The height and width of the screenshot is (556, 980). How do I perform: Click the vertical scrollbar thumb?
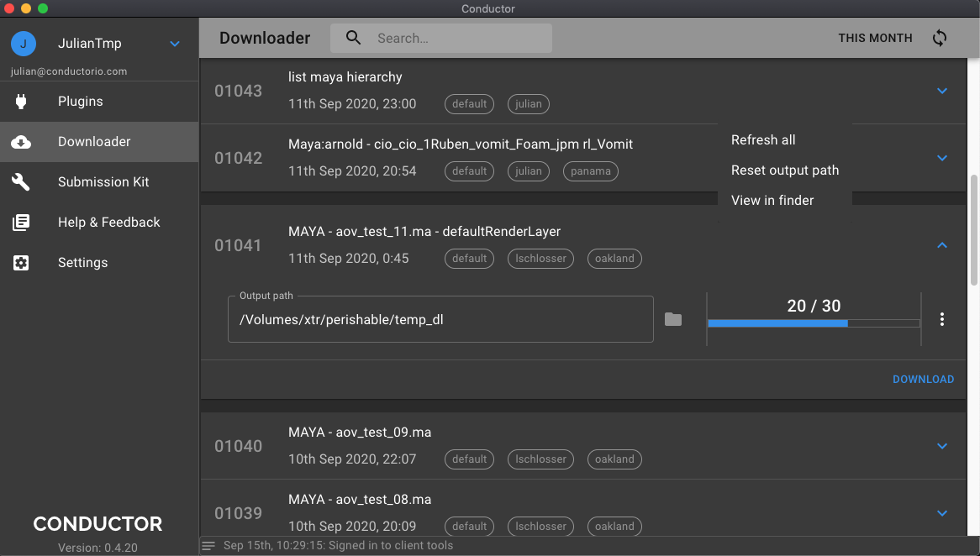(973, 230)
